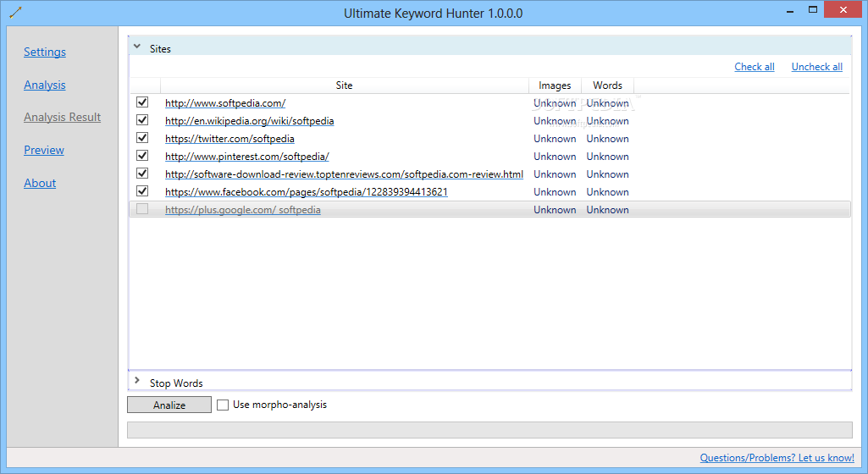Expand the Stop Words panel
The height and width of the screenshot is (474, 868).
[x=137, y=381]
